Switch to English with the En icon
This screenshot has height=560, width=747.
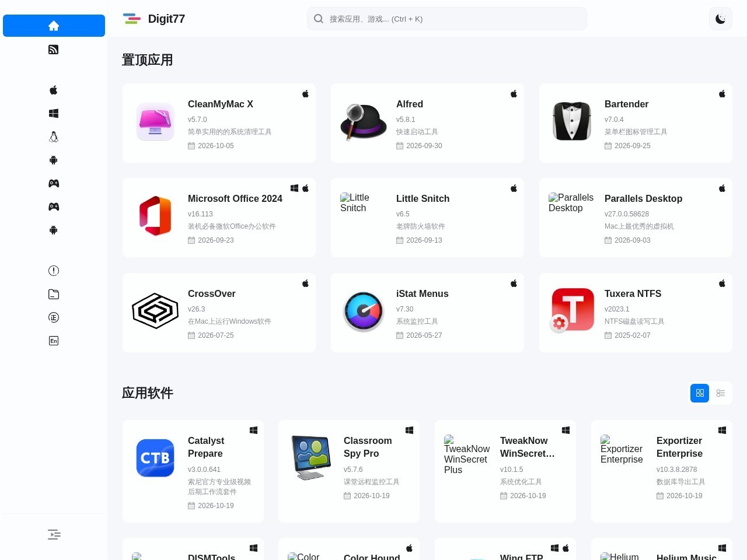[x=54, y=341]
